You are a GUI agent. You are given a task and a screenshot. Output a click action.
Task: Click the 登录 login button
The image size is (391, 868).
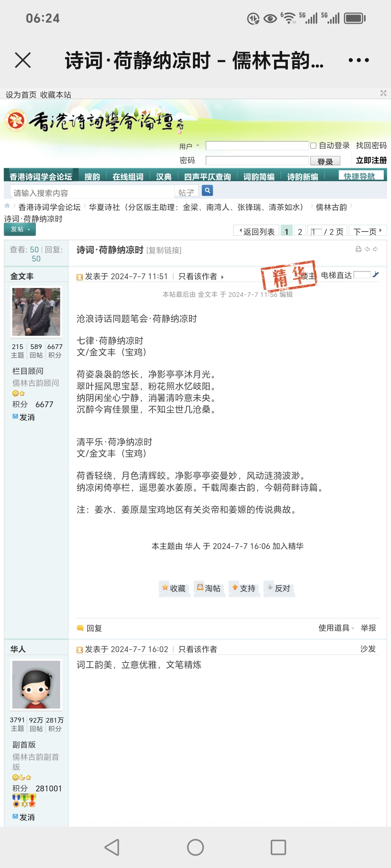pyautogui.click(x=325, y=161)
